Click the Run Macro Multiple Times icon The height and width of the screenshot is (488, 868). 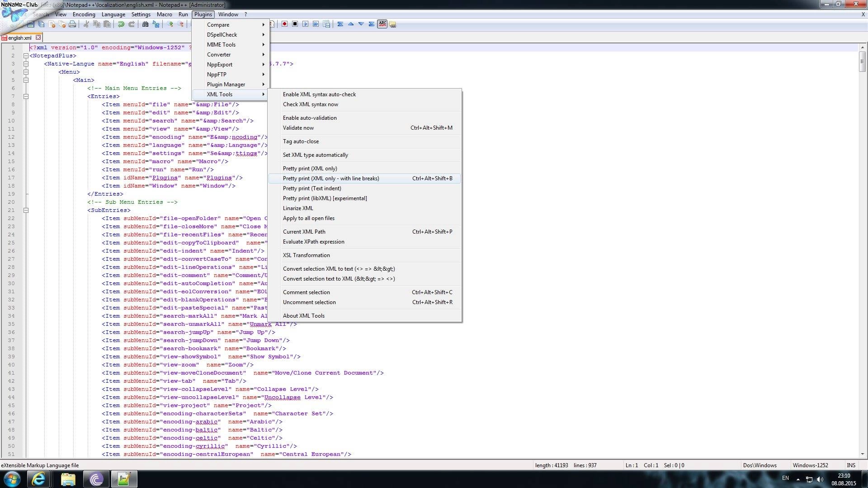tap(316, 24)
